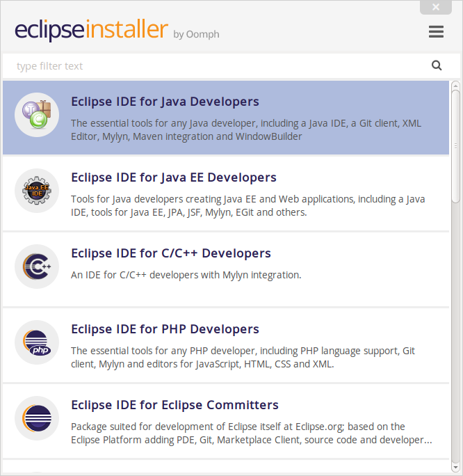Open the hamburger menu icon
The image size is (463, 476).
[436, 31]
